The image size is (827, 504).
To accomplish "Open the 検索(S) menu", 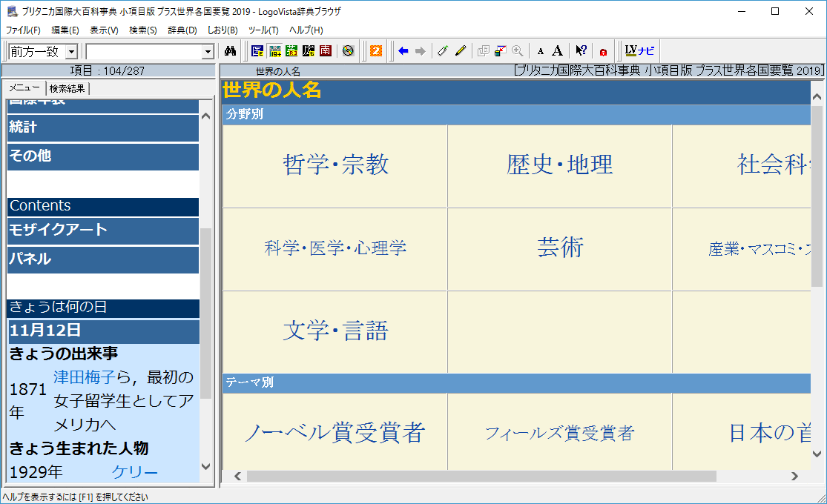I will pyautogui.click(x=143, y=30).
